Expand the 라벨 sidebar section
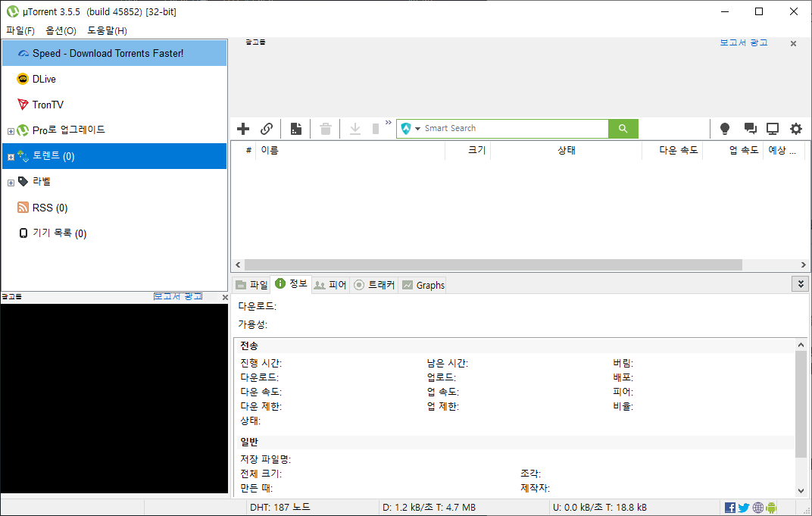The width and height of the screenshot is (812, 516). tap(11, 181)
